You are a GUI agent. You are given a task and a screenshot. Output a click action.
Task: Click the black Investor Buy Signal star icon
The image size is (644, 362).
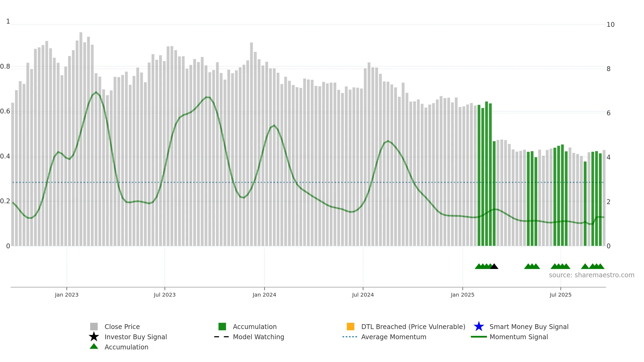pyautogui.click(x=94, y=337)
